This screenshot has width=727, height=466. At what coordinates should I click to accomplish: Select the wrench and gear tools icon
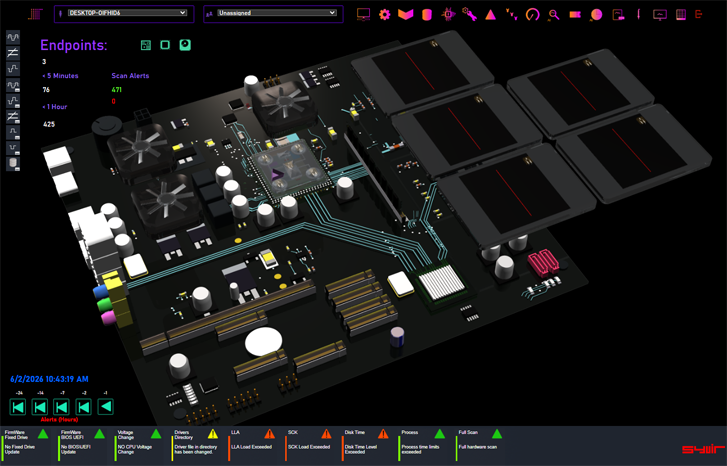point(469,14)
